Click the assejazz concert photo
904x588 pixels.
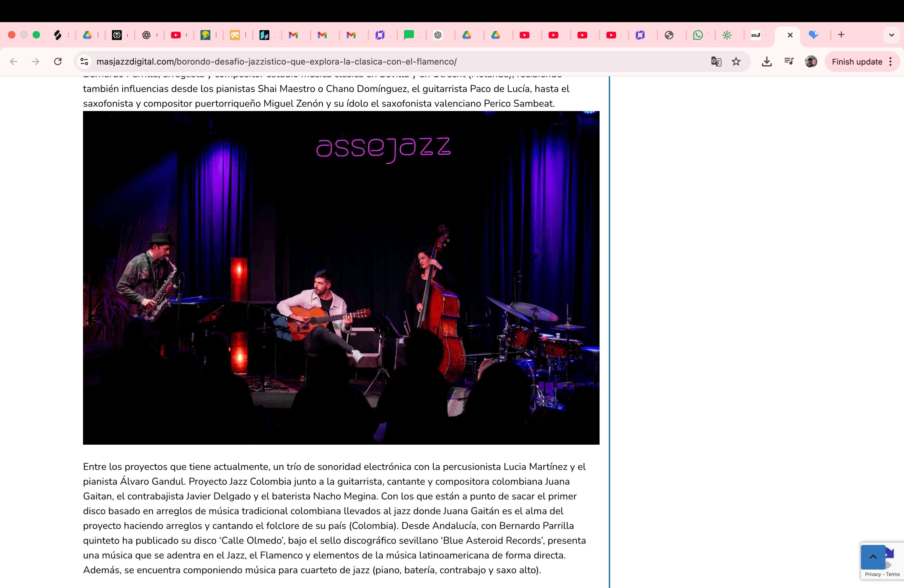click(341, 278)
